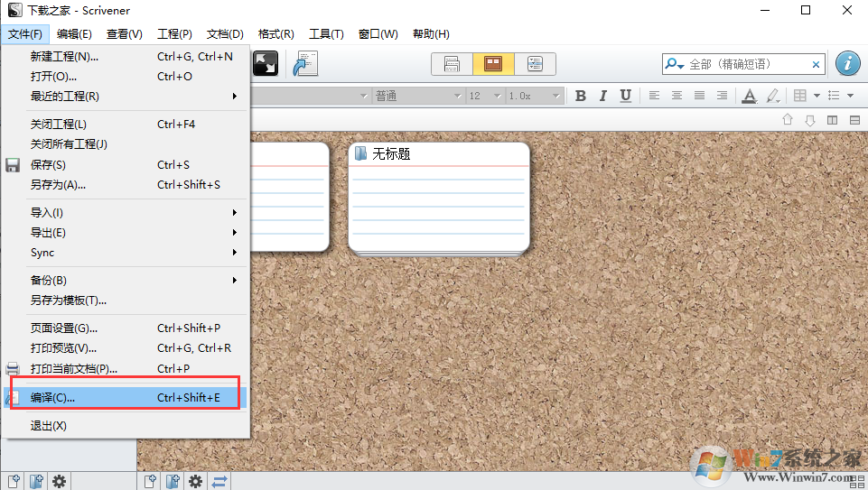Image resolution: width=868 pixels, height=490 pixels.
Task: Click the corkboard footer add text icon
Action: [x=150, y=481]
